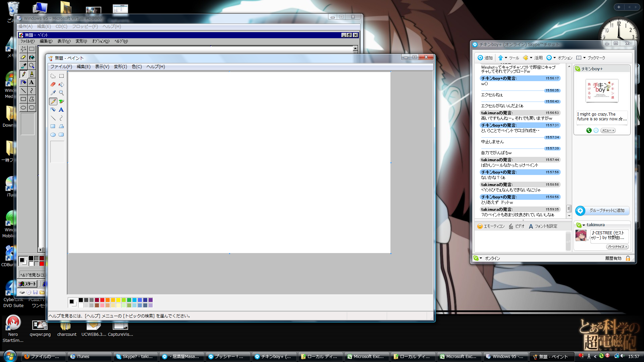The image size is (644, 362).
Task: Click in the Skype message input field
Action: pyautogui.click(x=520, y=241)
